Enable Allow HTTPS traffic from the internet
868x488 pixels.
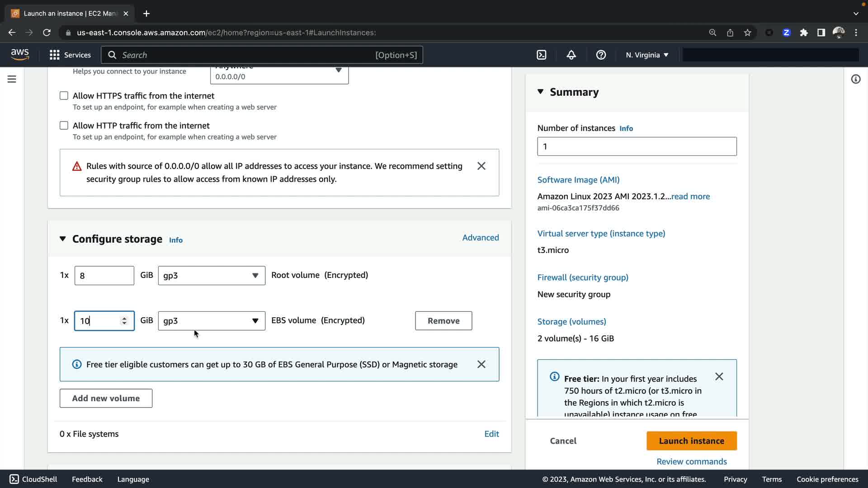[x=64, y=96]
